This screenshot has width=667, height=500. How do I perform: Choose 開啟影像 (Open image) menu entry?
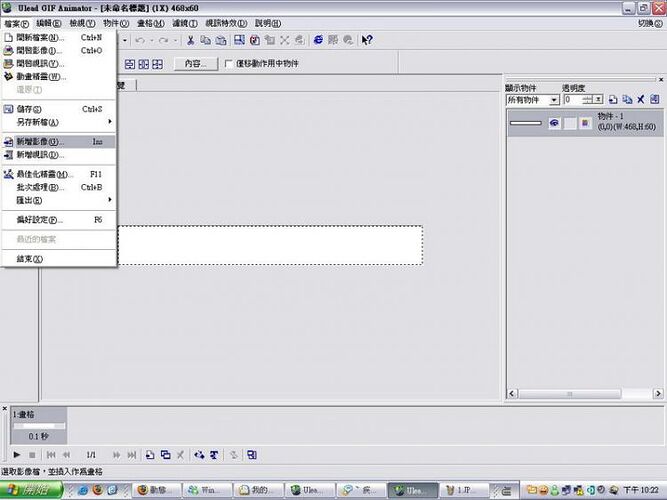59,51
